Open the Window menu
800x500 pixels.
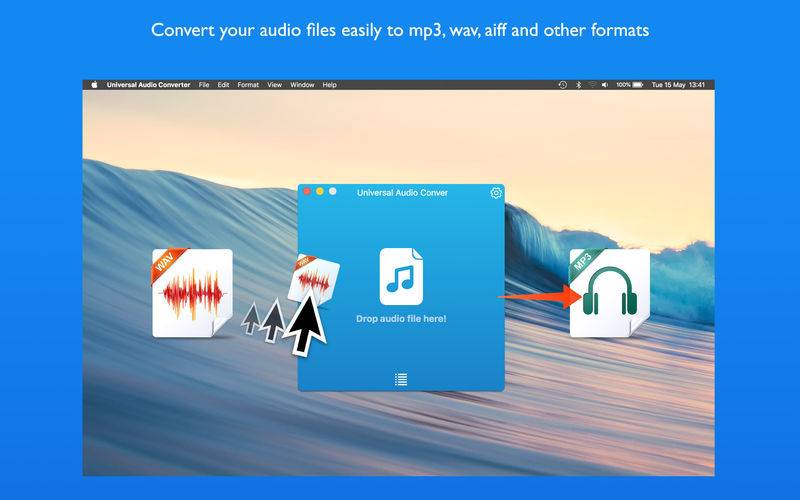pyautogui.click(x=302, y=85)
